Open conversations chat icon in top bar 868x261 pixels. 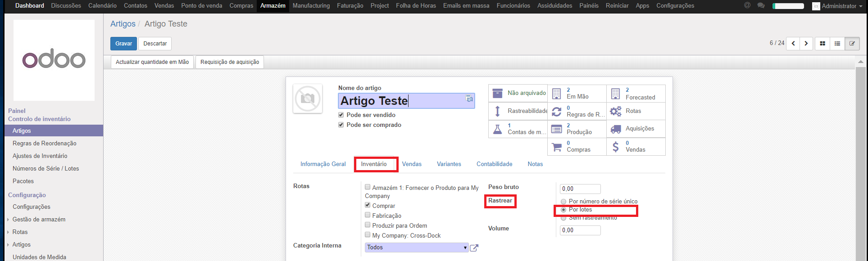coord(761,6)
